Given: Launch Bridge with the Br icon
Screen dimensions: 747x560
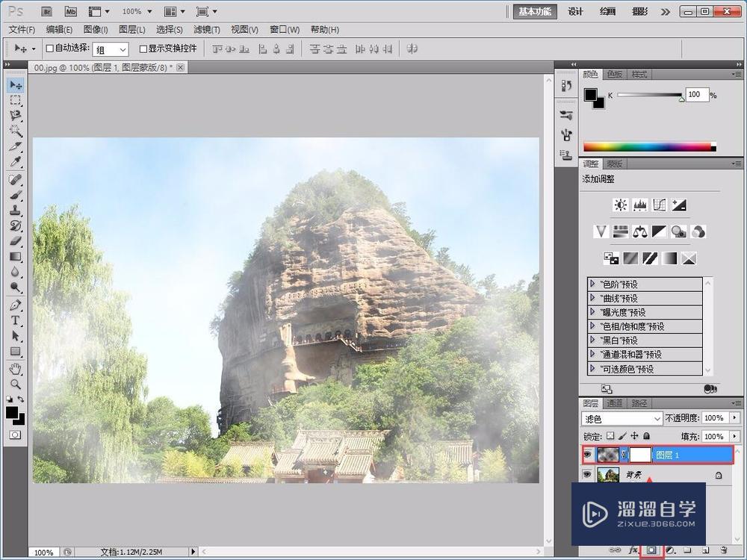Looking at the screenshot, I should pos(46,11).
